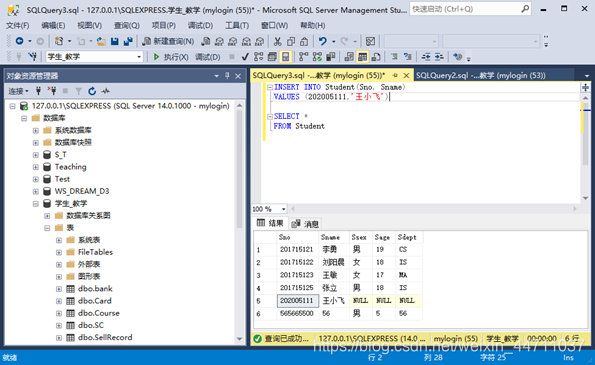Click the Filter funnel icon in Object Explorer
The height and width of the screenshot is (365, 595).
pyautogui.click(x=79, y=91)
